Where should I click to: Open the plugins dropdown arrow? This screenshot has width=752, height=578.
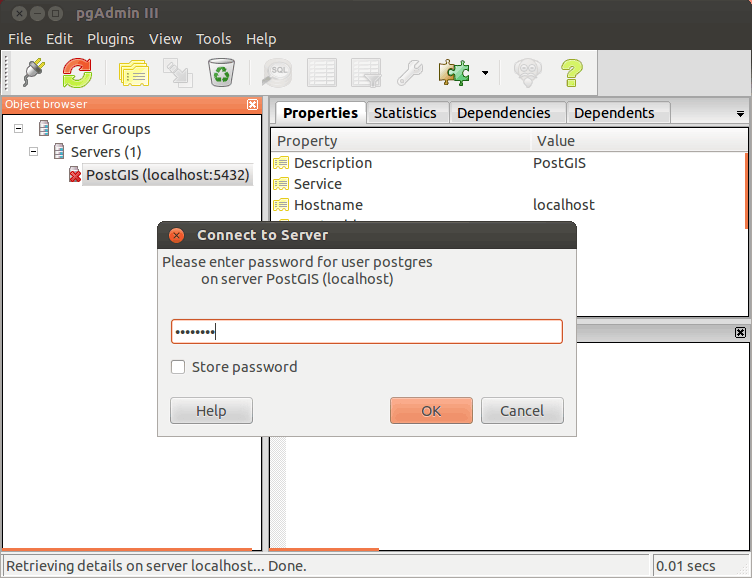tap(485, 73)
